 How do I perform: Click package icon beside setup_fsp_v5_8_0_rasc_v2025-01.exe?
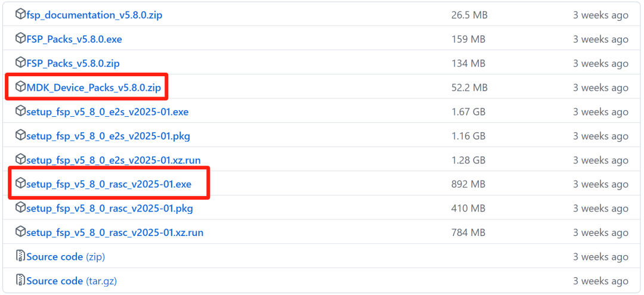coord(21,184)
